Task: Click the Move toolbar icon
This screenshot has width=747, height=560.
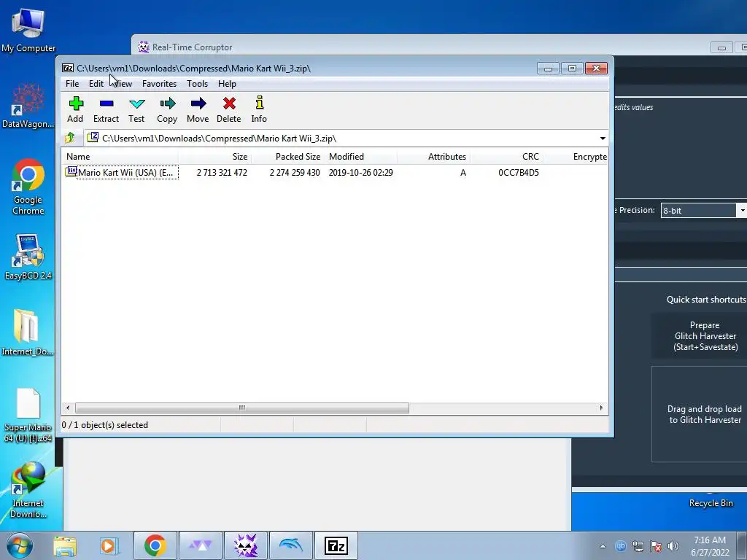Action: point(198,109)
